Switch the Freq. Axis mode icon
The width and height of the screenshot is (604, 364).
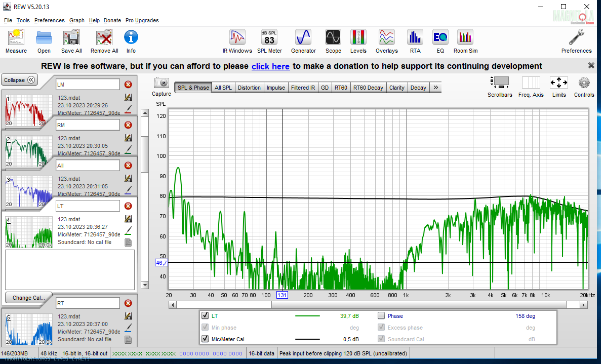tap(531, 83)
